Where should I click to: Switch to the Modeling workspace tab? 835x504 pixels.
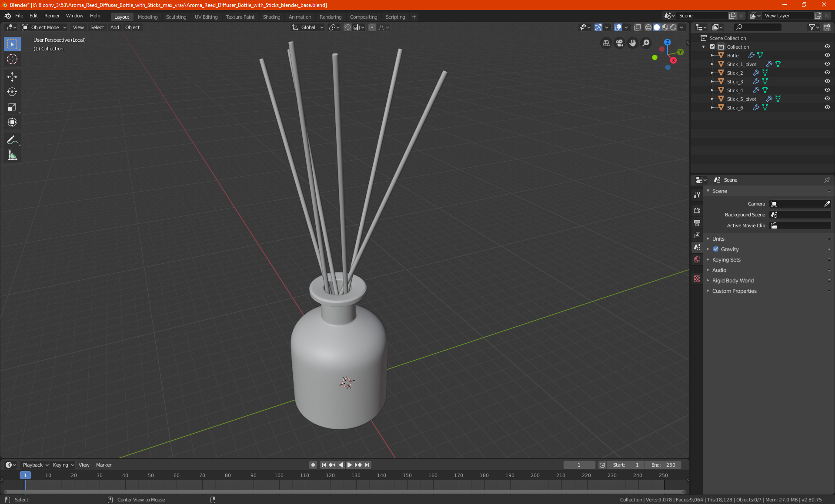(147, 17)
